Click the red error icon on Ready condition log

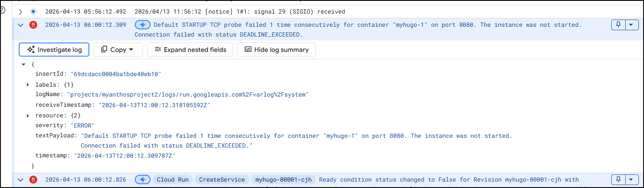pyautogui.click(x=33, y=179)
